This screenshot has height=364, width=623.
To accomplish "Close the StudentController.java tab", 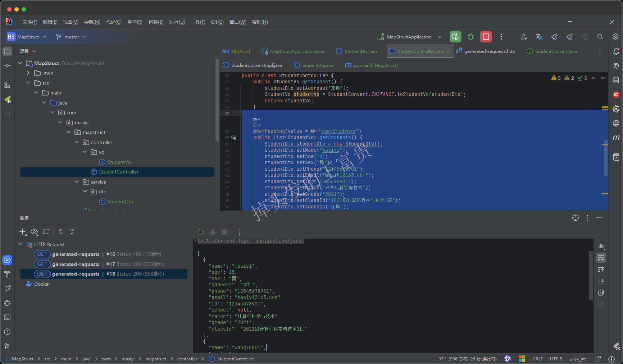I will pos(448,51).
